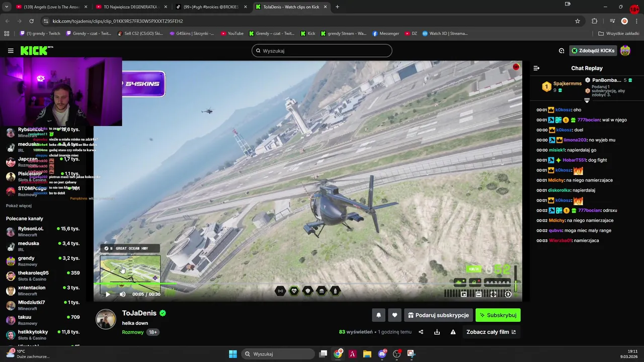Switch to TO Największa DEGENERATKA tab
The height and width of the screenshot is (362, 644).
coord(131,7)
